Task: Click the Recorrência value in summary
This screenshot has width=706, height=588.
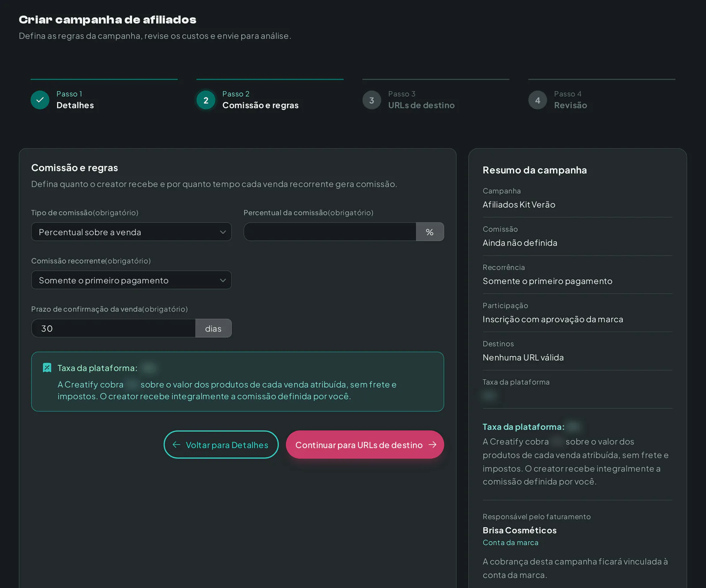Action: click(x=548, y=281)
